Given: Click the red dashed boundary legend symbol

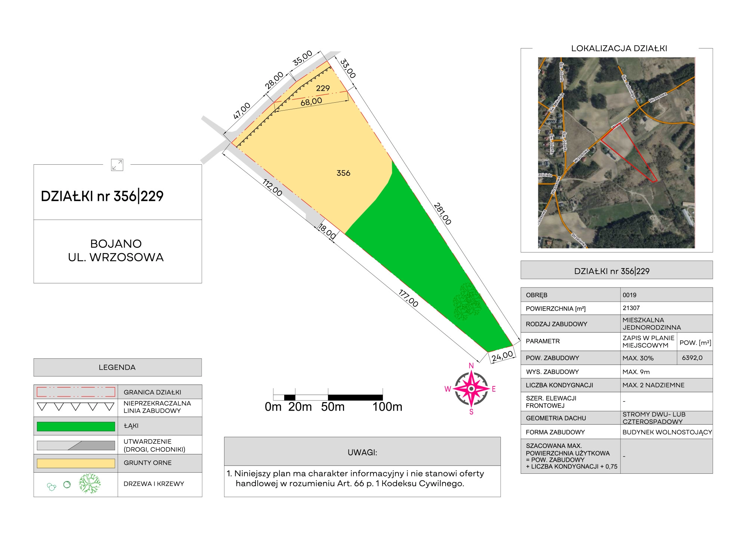Looking at the screenshot, I should 76,392.
